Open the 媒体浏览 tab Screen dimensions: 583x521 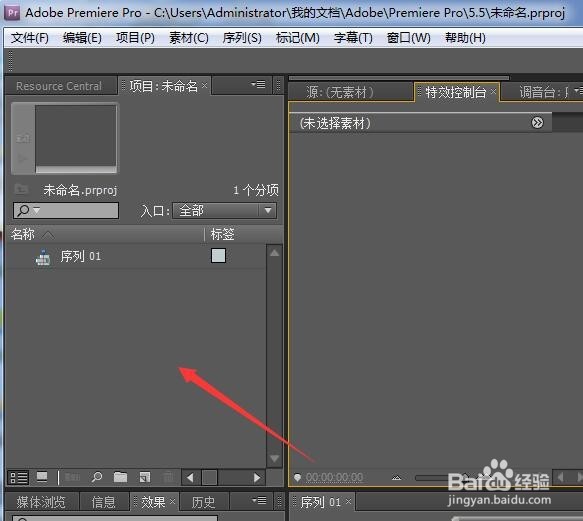click(41, 502)
